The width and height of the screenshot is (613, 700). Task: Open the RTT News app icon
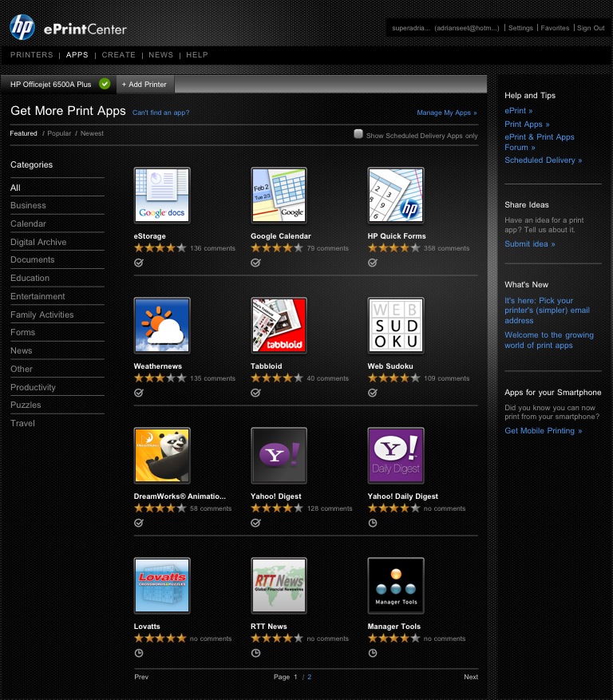tap(279, 585)
